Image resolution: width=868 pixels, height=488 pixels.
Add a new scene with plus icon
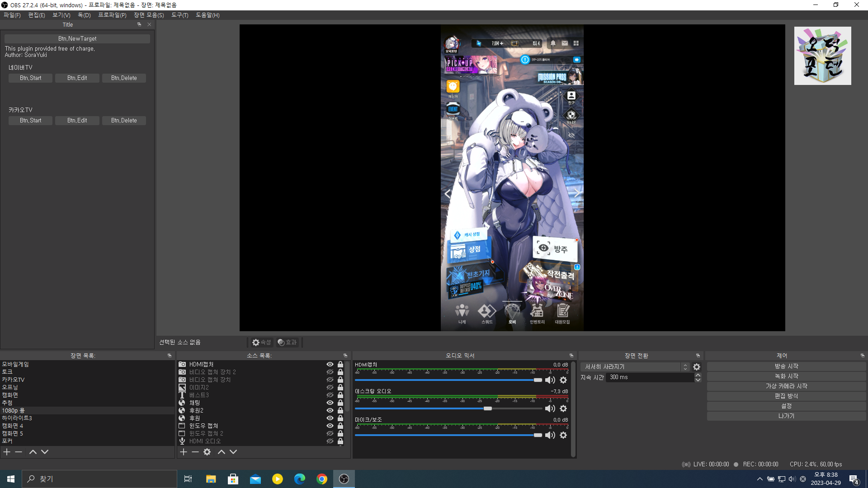[x=7, y=452]
